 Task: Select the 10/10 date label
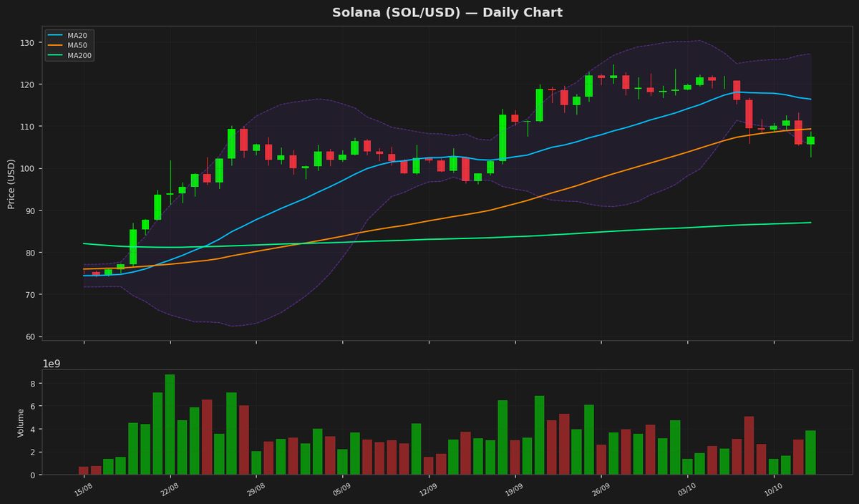(x=772, y=490)
